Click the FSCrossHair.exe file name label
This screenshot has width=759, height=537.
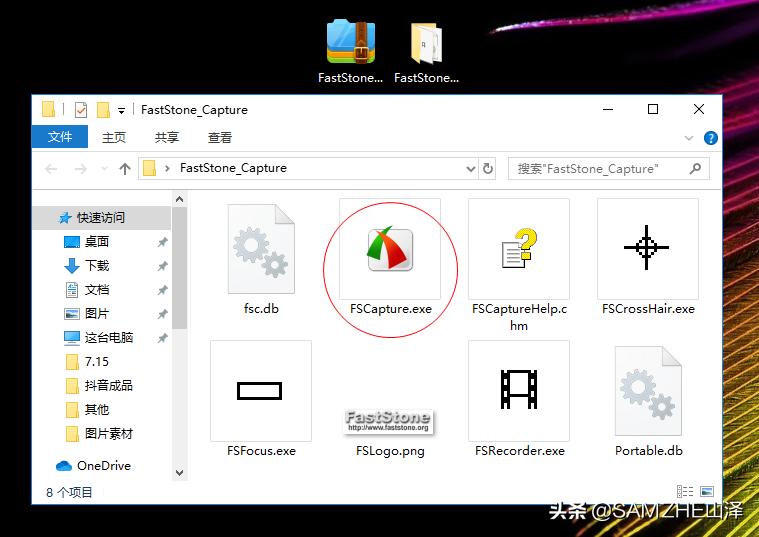pos(648,309)
